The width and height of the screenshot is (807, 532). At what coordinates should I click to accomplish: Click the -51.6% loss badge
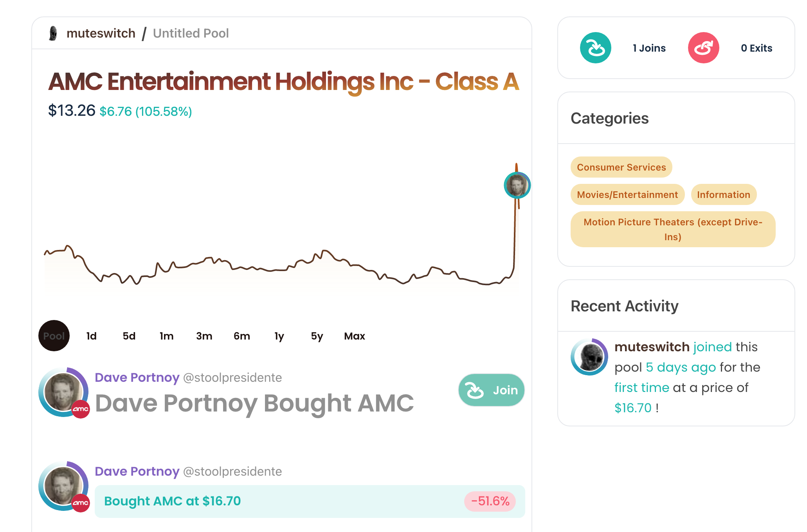[x=490, y=501]
